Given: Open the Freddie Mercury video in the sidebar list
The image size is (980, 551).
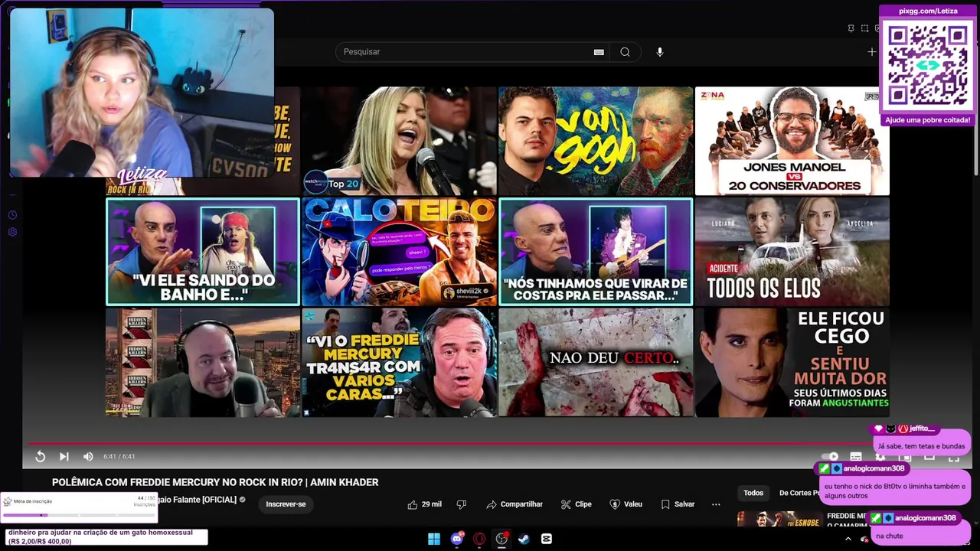Looking at the screenshot, I should coord(780,519).
